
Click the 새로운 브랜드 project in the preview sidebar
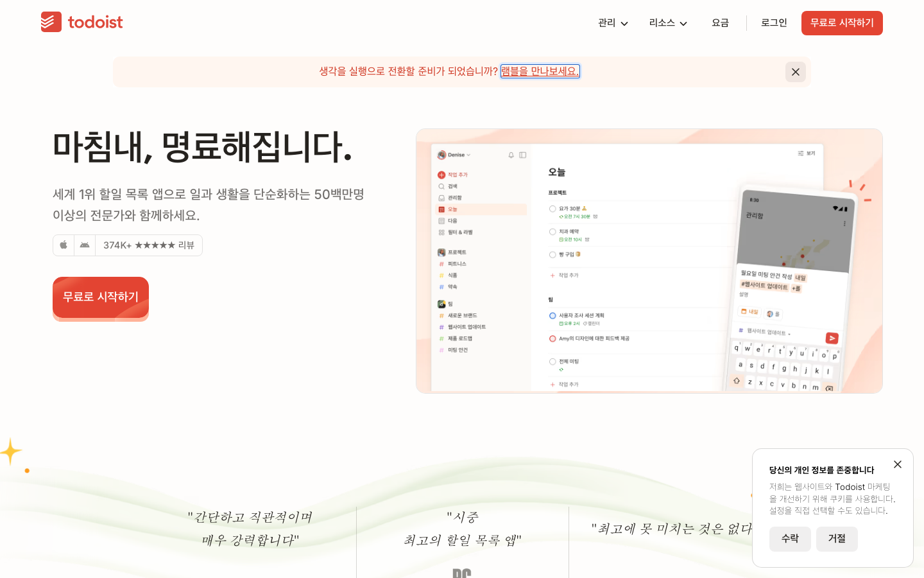click(x=458, y=315)
